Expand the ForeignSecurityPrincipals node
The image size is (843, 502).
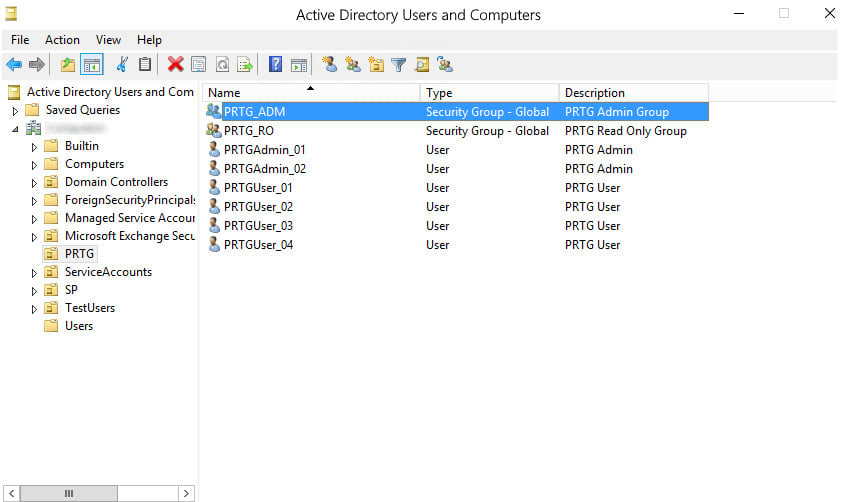[x=34, y=201]
